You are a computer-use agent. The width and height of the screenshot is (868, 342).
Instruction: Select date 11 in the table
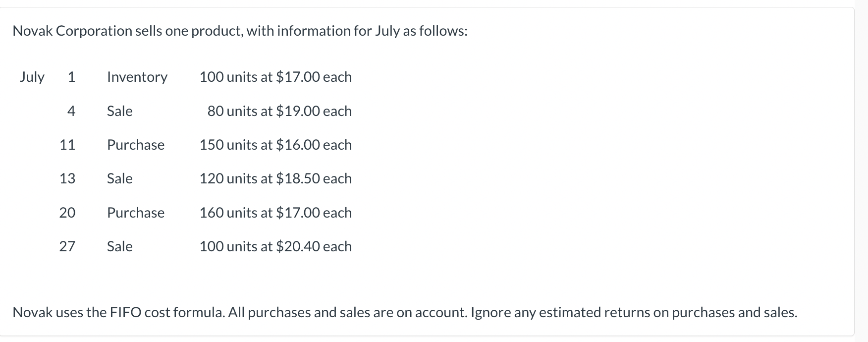pos(67,145)
